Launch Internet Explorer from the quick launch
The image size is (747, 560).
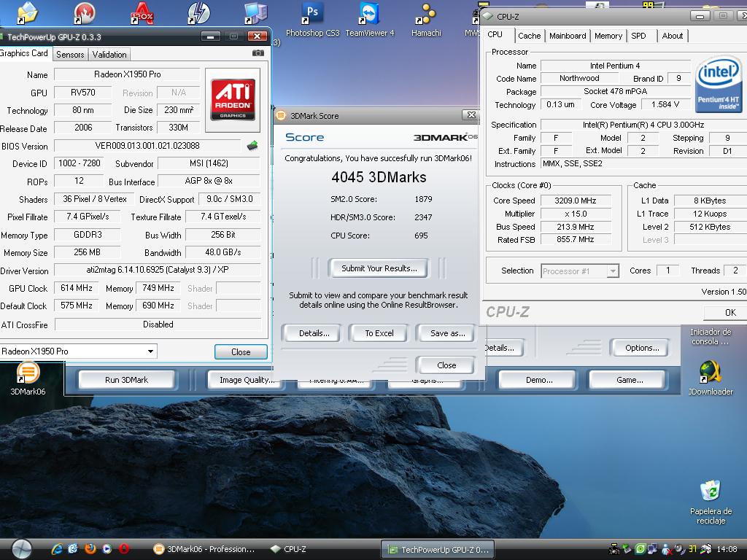pyautogui.click(x=57, y=549)
